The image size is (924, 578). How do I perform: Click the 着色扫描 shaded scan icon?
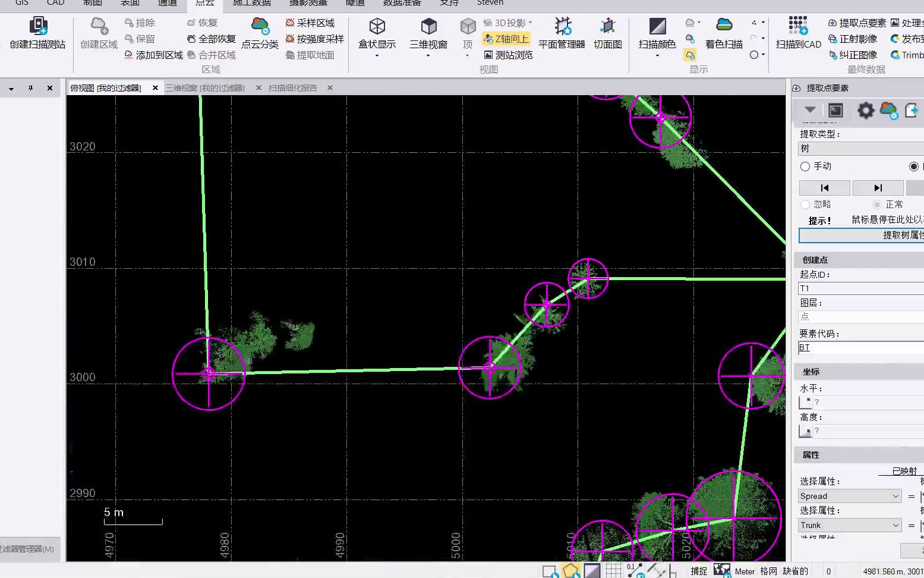(724, 25)
